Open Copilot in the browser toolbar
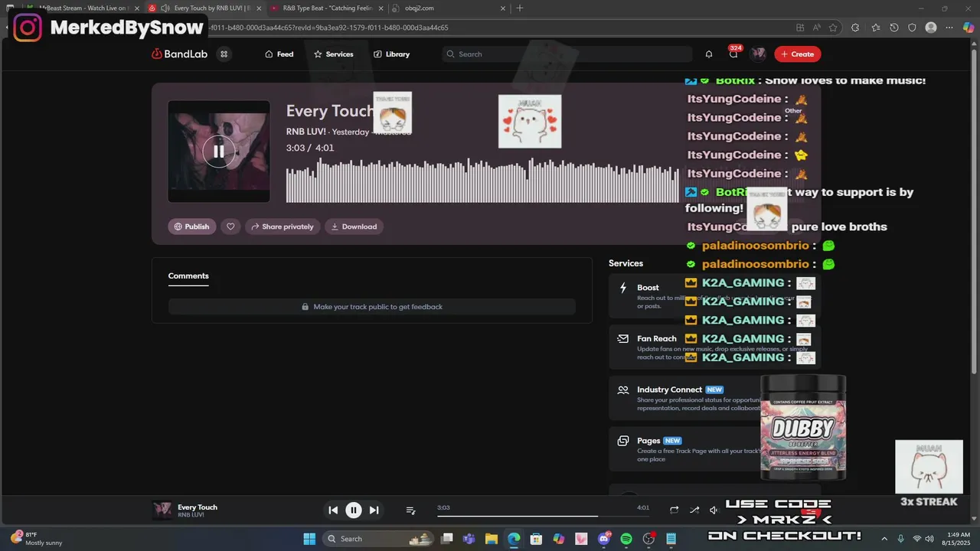This screenshot has height=551, width=980. click(969, 28)
